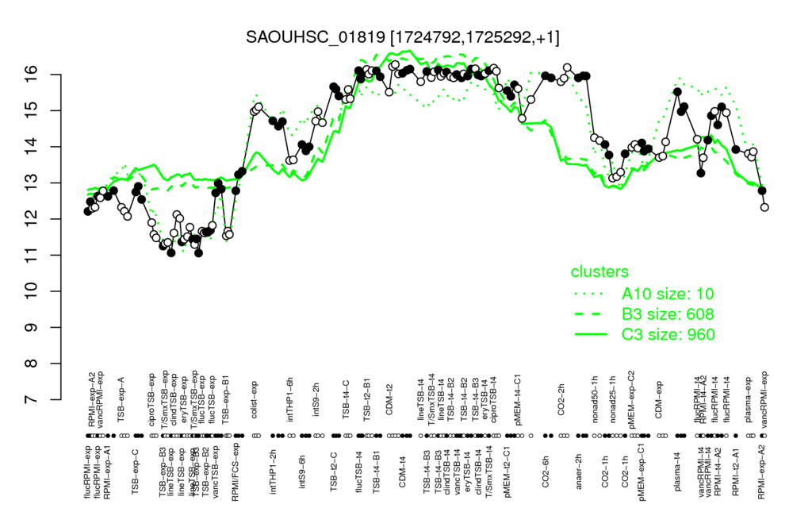Click the dotted green A10 legend line
812x508 pixels.
591,294
